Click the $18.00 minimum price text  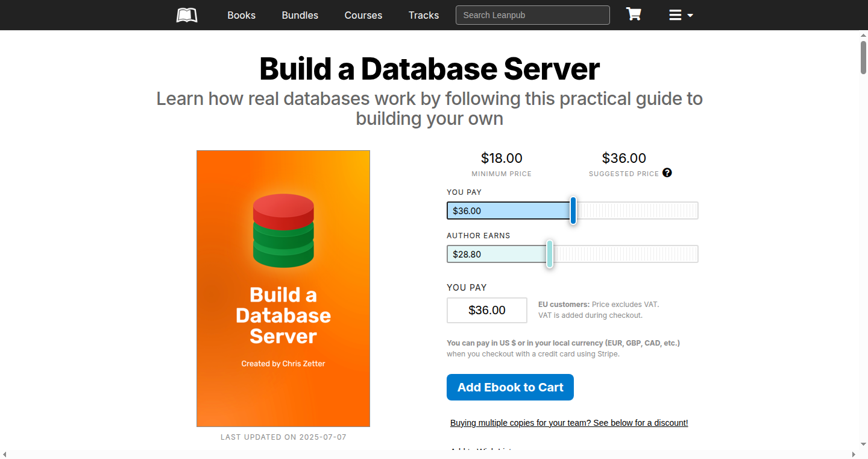click(x=502, y=158)
